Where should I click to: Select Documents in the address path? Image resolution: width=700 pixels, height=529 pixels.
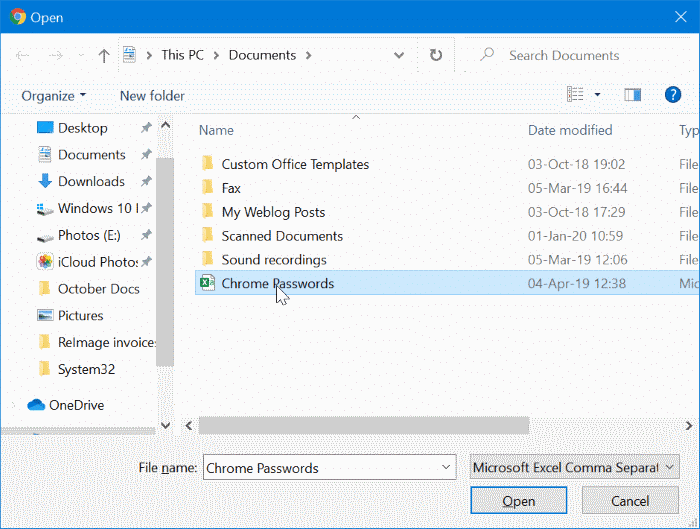[x=262, y=55]
